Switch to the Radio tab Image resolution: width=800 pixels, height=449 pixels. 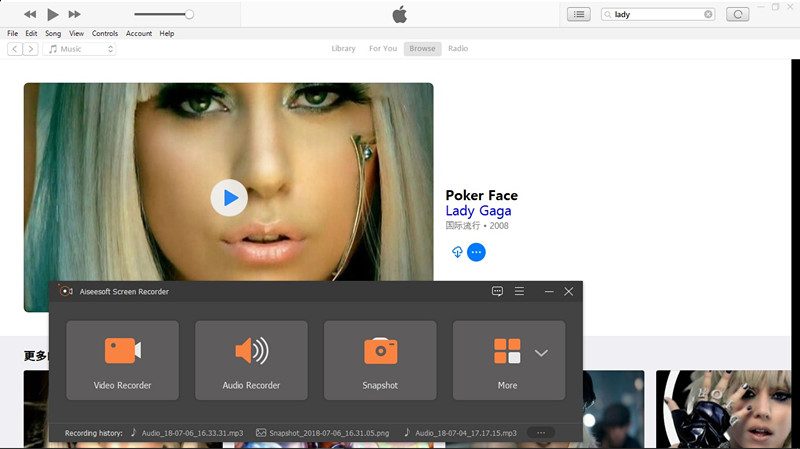(x=458, y=48)
